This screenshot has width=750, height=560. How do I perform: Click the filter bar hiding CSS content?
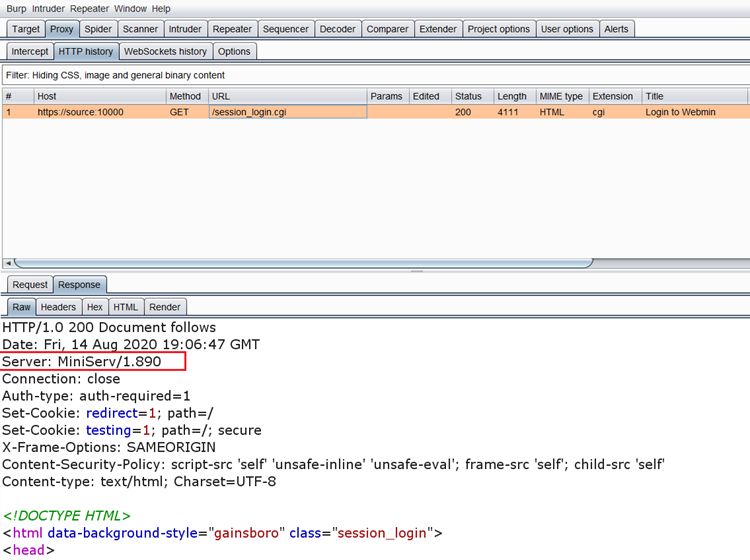pyautogui.click(x=375, y=76)
